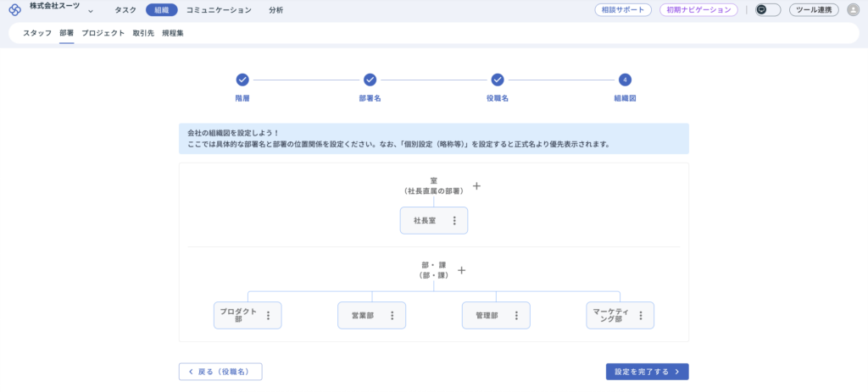This screenshot has height=392, width=868.
Task: Switch to the プロジェクト tab
Action: point(103,33)
